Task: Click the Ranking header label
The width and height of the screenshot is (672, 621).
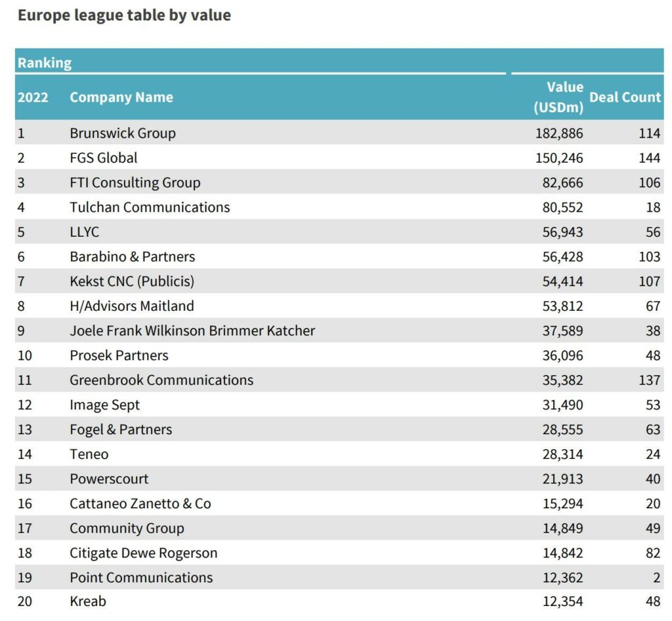Action: click(x=45, y=63)
